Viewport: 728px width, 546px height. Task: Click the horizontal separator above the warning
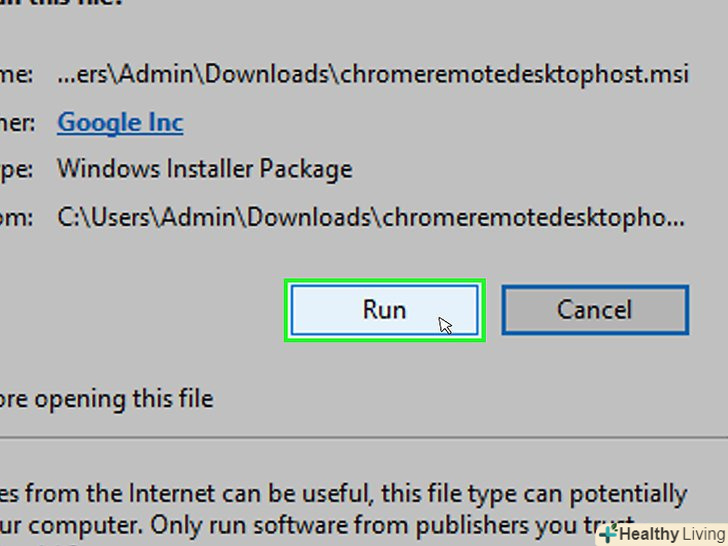360,436
